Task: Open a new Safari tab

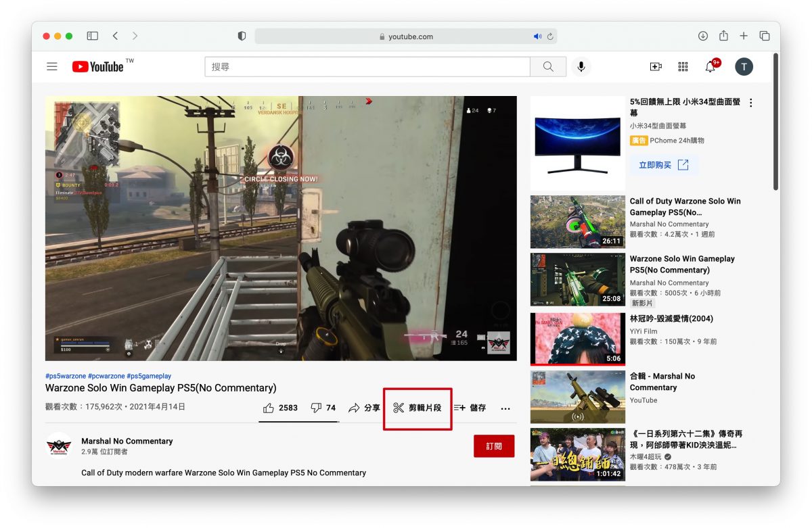Action: tap(744, 36)
